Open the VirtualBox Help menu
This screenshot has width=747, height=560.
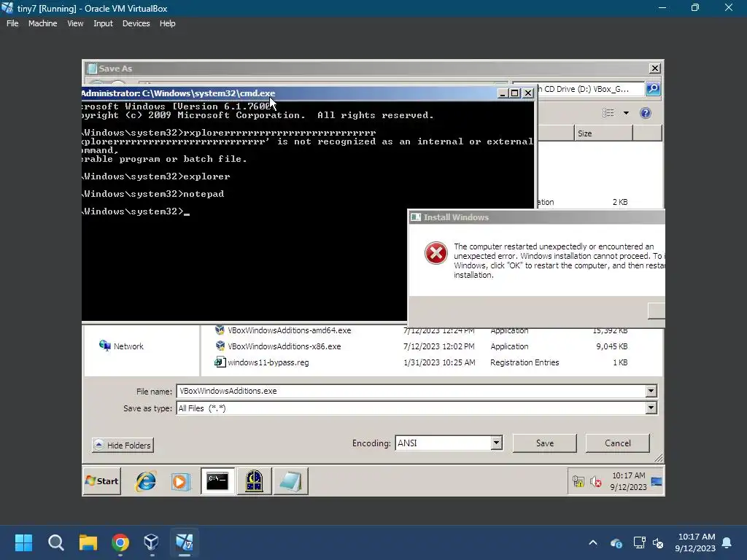tap(167, 23)
